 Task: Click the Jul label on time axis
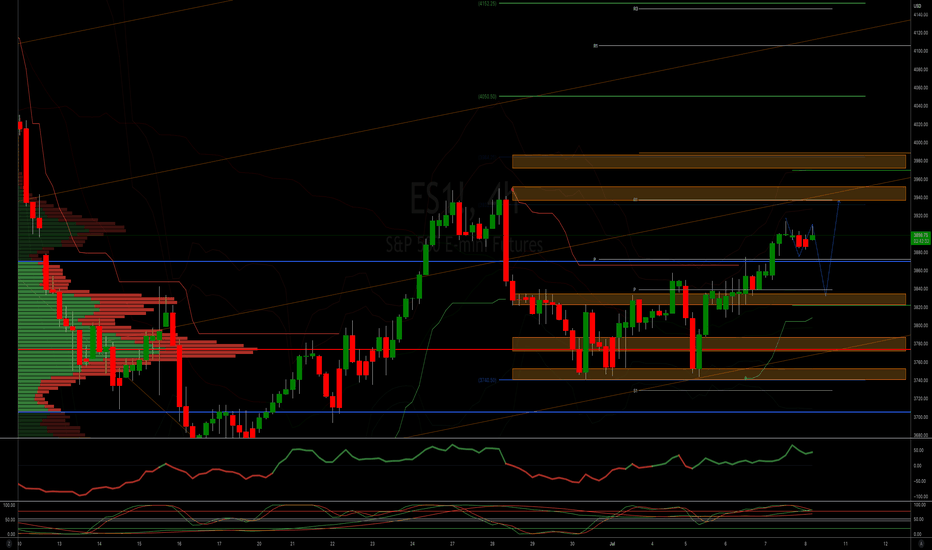[x=612, y=543]
